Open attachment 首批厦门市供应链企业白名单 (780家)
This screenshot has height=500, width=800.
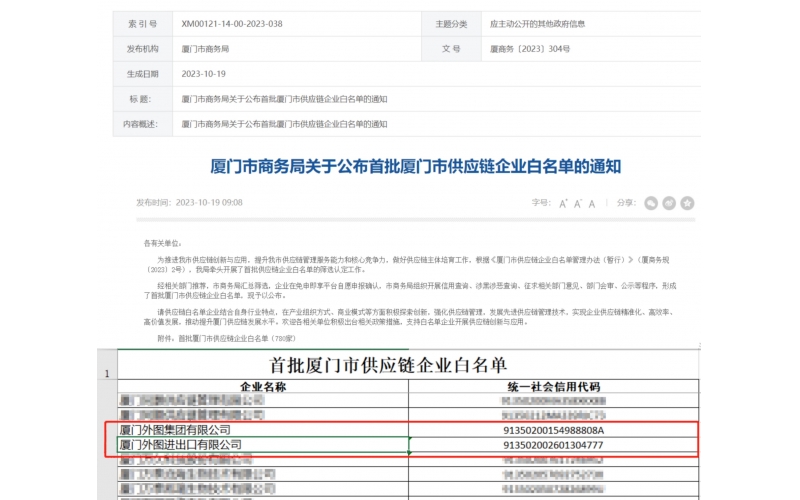[237, 338]
